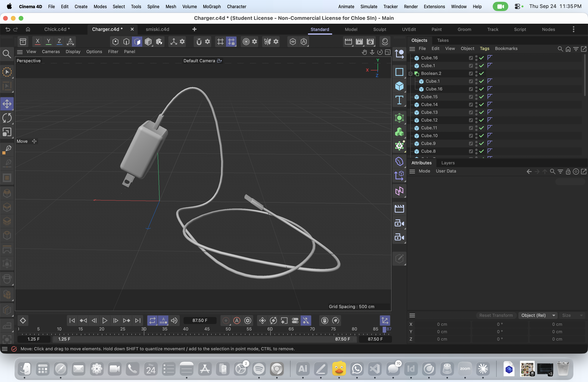The width and height of the screenshot is (588, 382).
Task: Click the Objects panel vertical scrollbar
Action: (x=584, y=75)
